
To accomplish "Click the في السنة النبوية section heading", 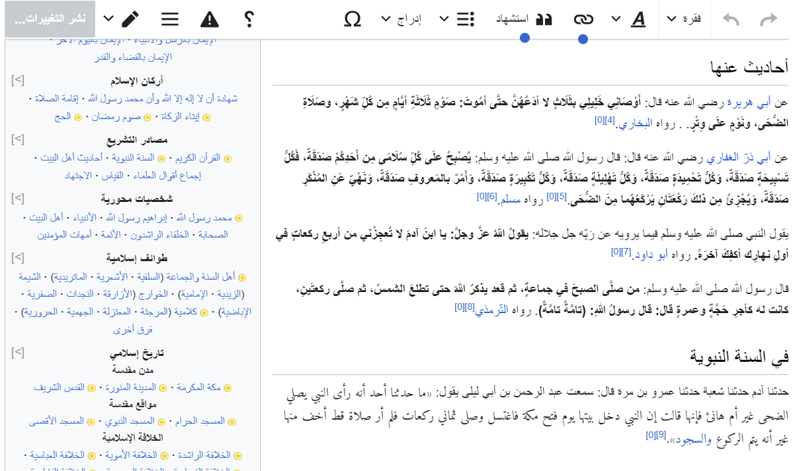I will coord(739,356).
